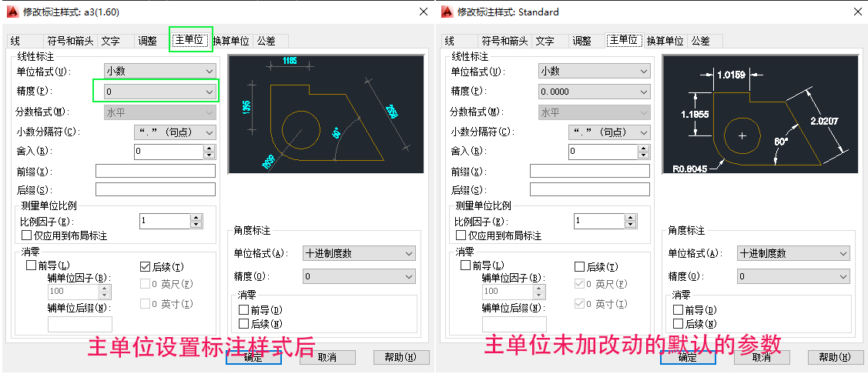Click 取消 button in a3(1.60) dialog
Screen dimensions: 868x374
click(328, 357)
